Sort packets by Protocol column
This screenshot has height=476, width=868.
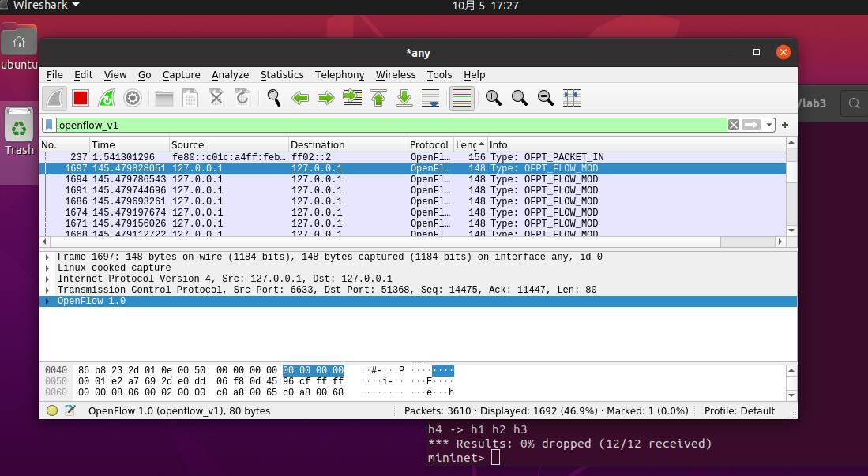(430, 145)
